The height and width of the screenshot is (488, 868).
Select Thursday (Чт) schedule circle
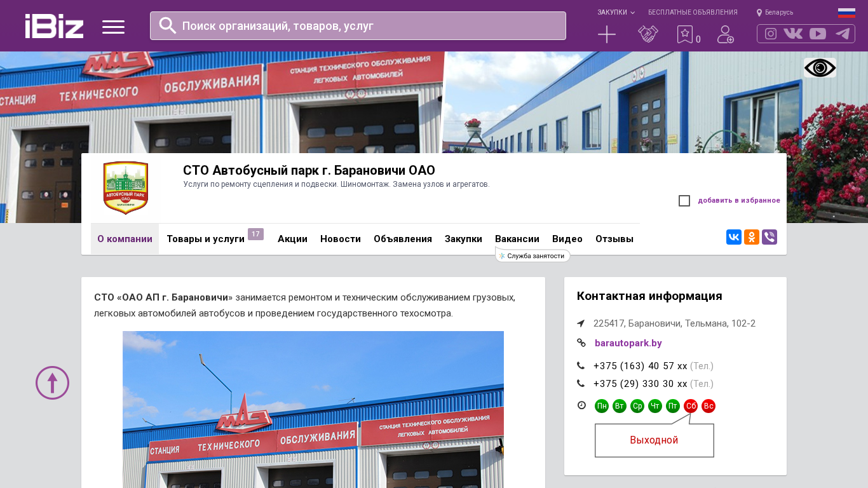pyautogui.click(x=655, y=406)
